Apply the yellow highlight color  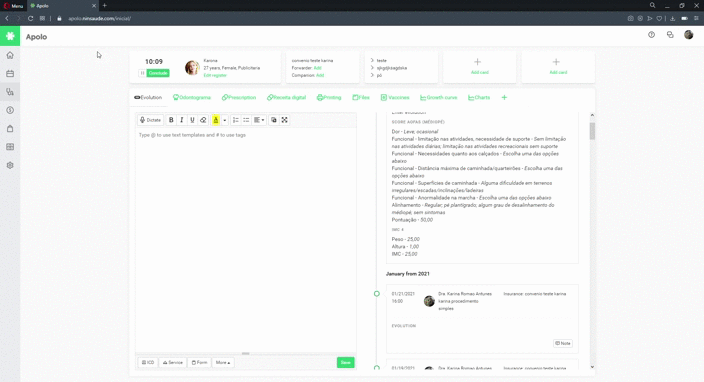tap(216, 120)
